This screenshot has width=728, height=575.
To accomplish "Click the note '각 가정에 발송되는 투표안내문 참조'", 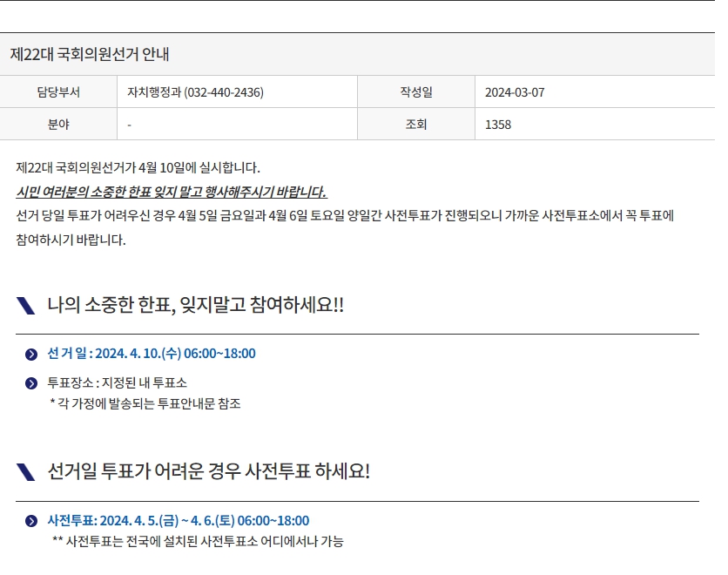I will tap(145, 403).
